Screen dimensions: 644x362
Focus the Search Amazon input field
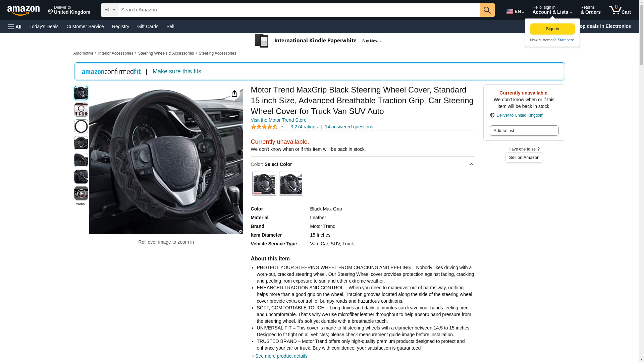299,10
